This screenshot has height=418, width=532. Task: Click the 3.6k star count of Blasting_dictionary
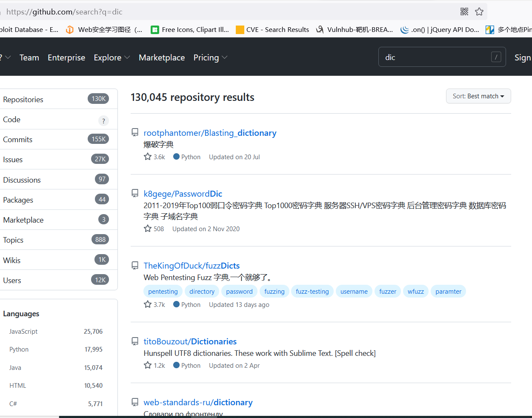coord(154,157)
